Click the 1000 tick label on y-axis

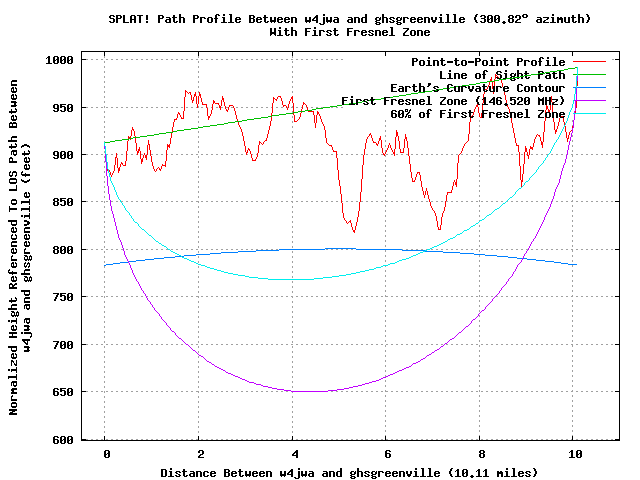[60, 60]
